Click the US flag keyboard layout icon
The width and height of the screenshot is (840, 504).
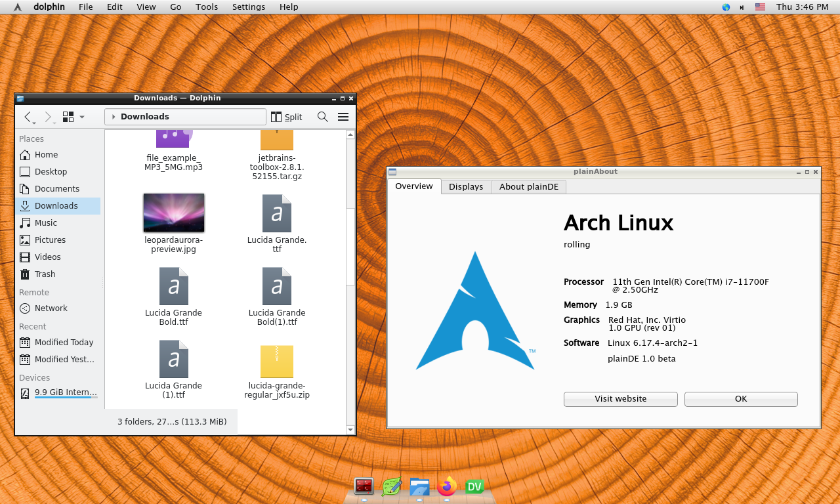tap(760, 7)
